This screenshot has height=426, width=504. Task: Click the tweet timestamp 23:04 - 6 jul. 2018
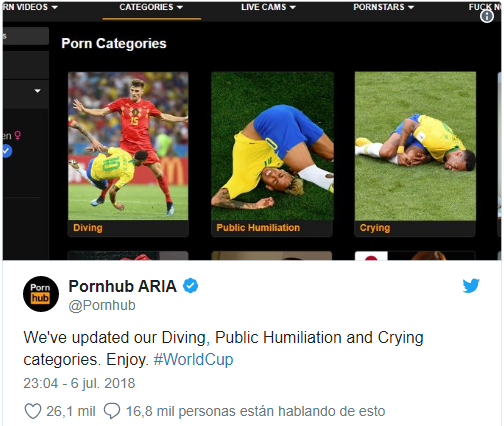click(79, 383)
